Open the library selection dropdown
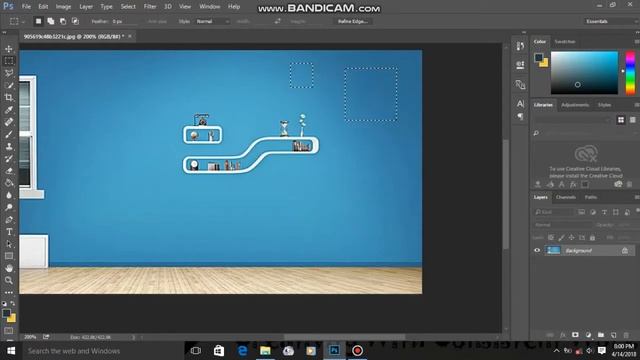Screen dimensions: 640x360 [x=572, y=120]
